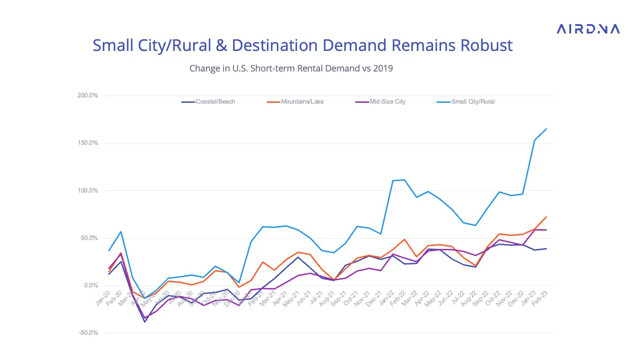Click the Mountains/Lake legend entry

click(295, 101)
